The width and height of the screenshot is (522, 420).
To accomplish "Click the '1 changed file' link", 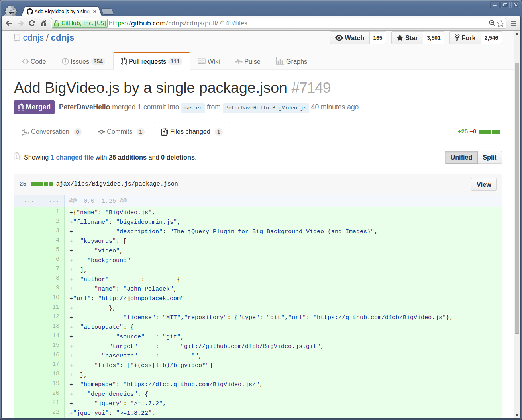I will point(72,158).
